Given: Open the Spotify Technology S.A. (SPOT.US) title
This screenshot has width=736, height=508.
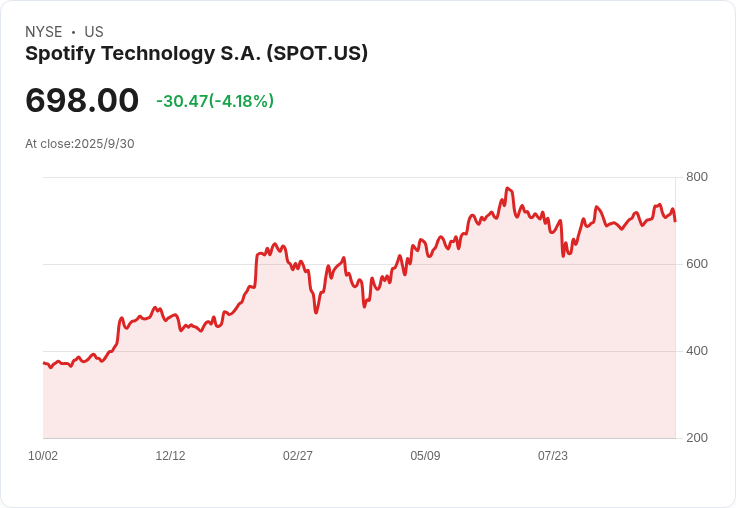Looking at the screenshot, I should (196, 54).
